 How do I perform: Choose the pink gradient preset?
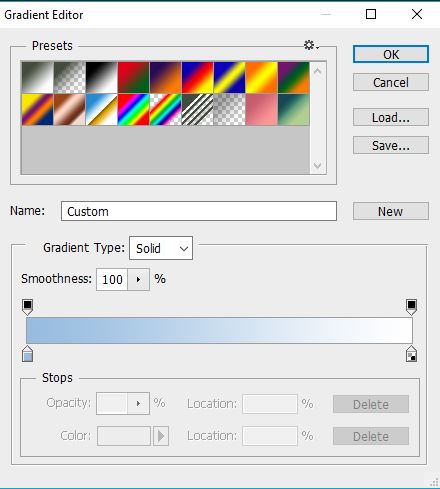(261, 109)
